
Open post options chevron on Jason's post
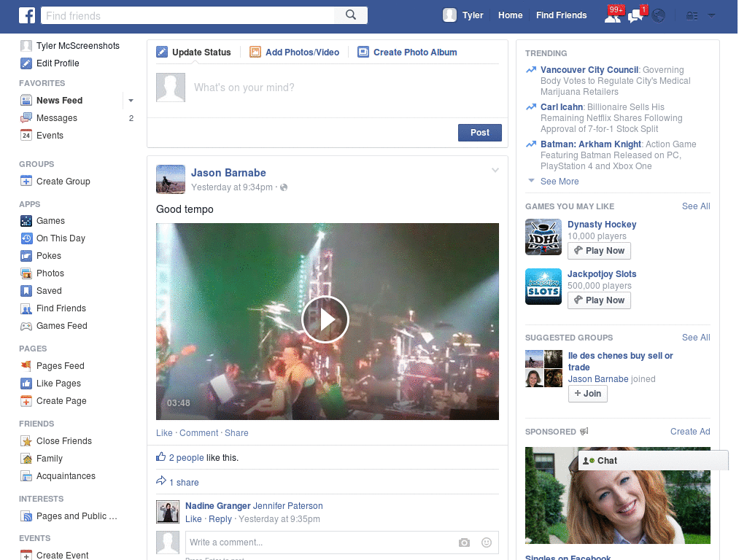[x=495, y=170]
